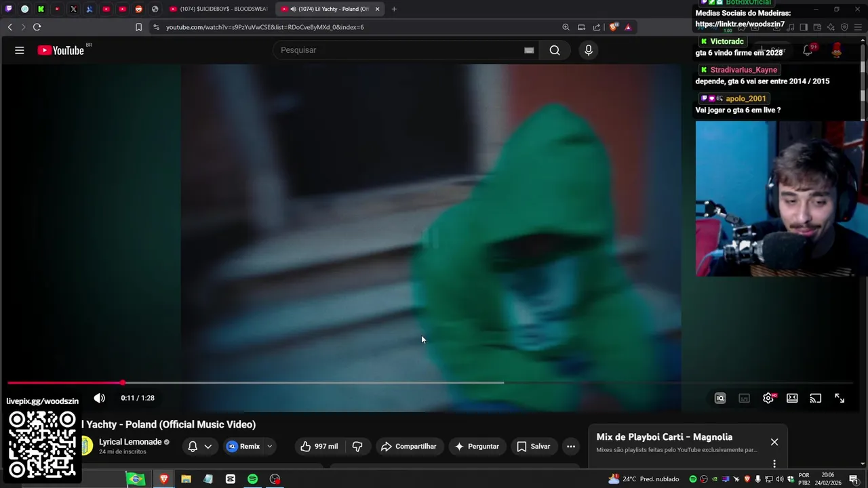Screen dimensions: 868x488
Task: Click the share icon in address bar
Action: click(x=597, y=27)
